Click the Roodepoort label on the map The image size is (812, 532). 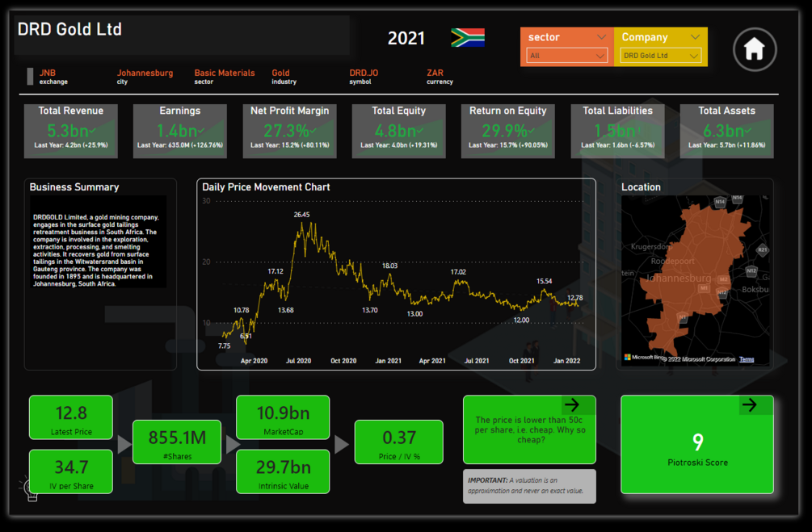672,261
